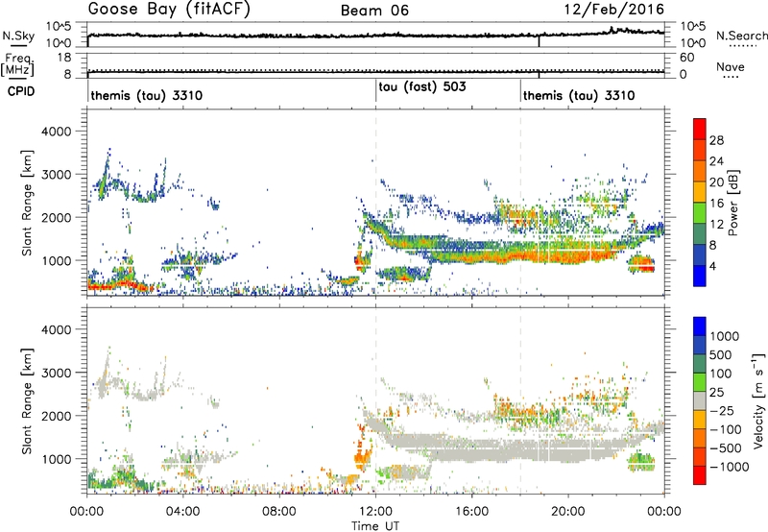The width and height of the screenshot is (768, 532).
Task: Click the 'Goose Bay (fitACF)' title text
Action: (x=169, y=10)
